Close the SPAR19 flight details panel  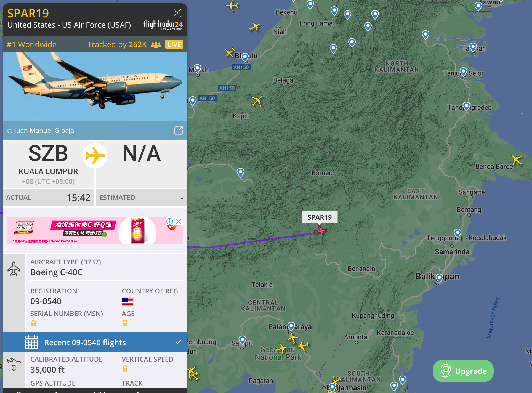pos(177,13)
